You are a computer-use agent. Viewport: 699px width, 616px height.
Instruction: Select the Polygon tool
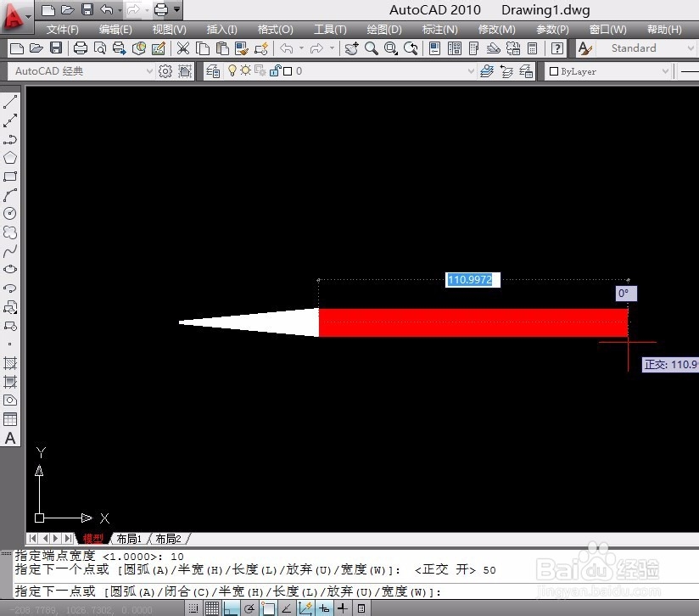pyautogui.click(x=10, y=158)
